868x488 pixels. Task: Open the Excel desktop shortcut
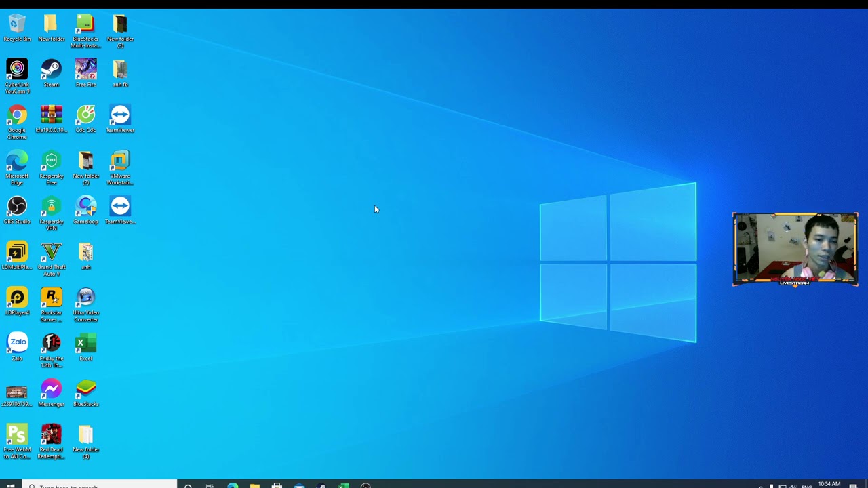[x=85, y=347]
